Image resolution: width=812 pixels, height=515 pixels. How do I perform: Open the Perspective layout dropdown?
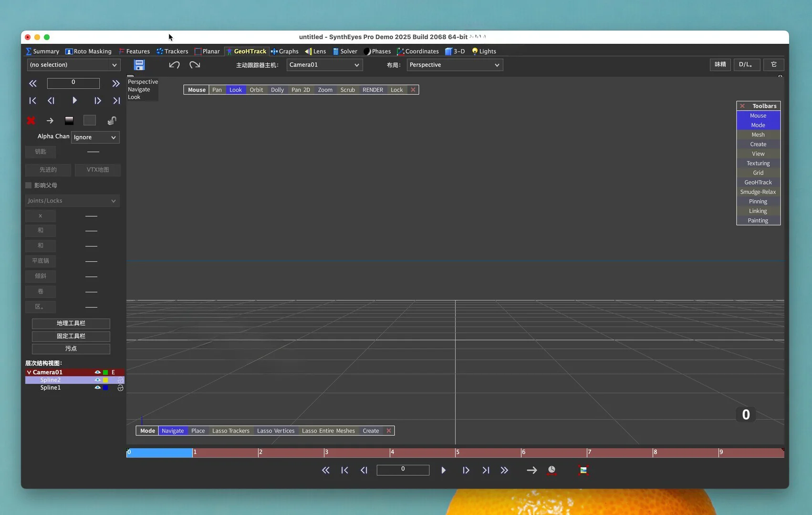(454, 65)
